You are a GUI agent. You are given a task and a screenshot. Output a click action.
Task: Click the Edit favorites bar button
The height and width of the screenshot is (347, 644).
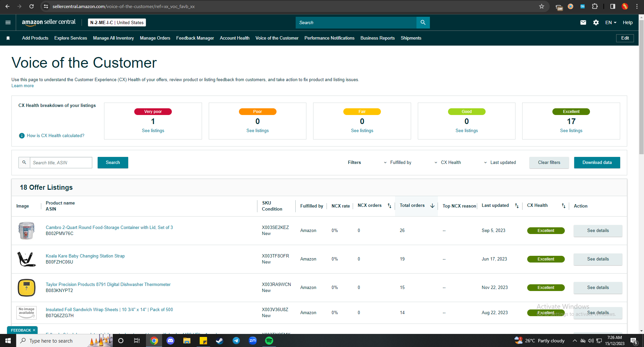tap(625, 38)
